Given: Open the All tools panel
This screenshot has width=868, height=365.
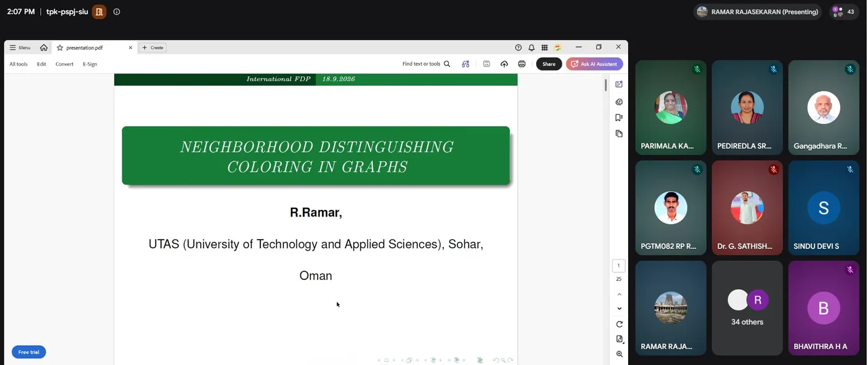Looking at the screenshot, I should (x=19, y=64).
